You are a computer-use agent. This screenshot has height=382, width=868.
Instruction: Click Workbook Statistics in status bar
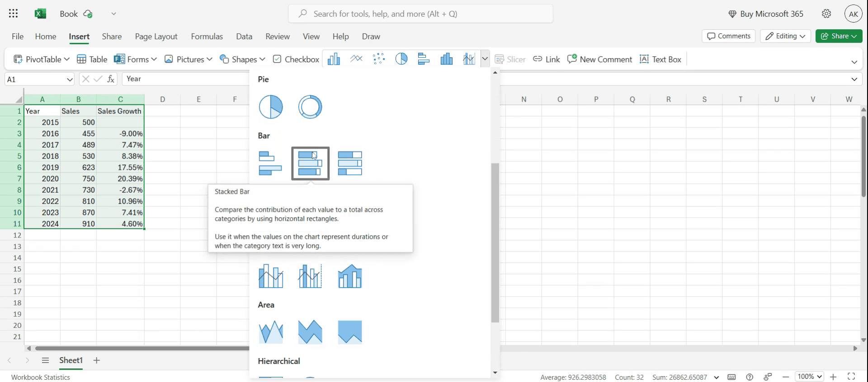point(41,377)
